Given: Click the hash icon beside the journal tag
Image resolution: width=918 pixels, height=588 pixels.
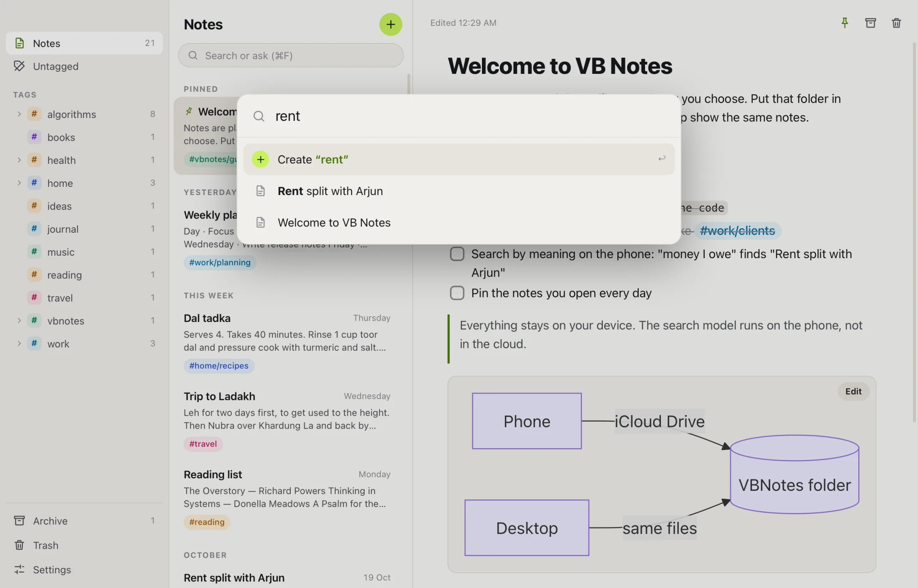Looking at the screenshot, I should pyautogui.click(x=34, y=229).
